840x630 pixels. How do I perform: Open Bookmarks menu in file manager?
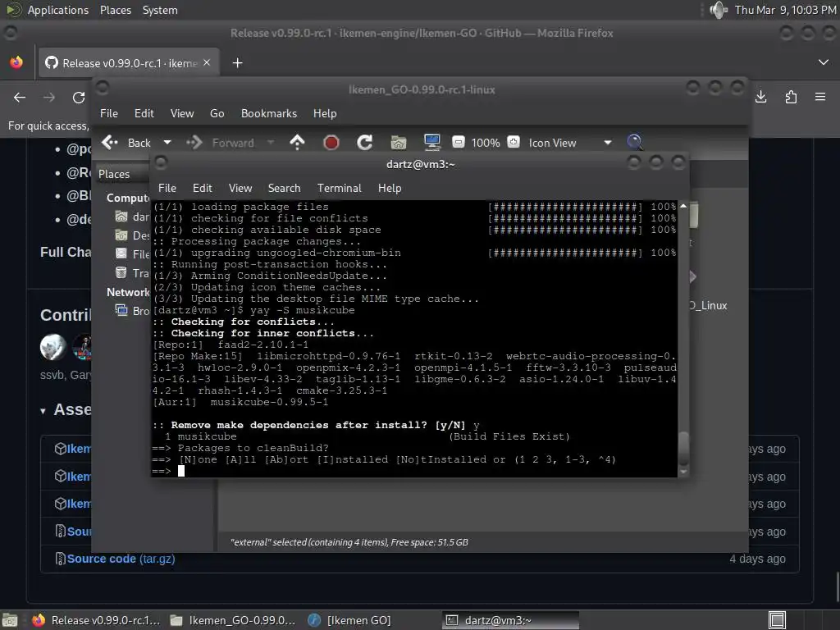[x=269, y=113]
